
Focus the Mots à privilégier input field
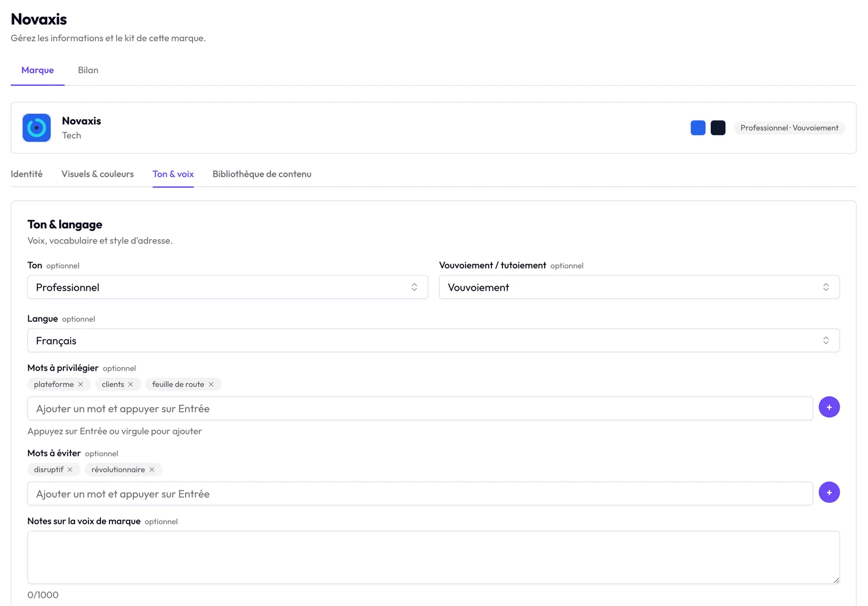tap(420, 409)
